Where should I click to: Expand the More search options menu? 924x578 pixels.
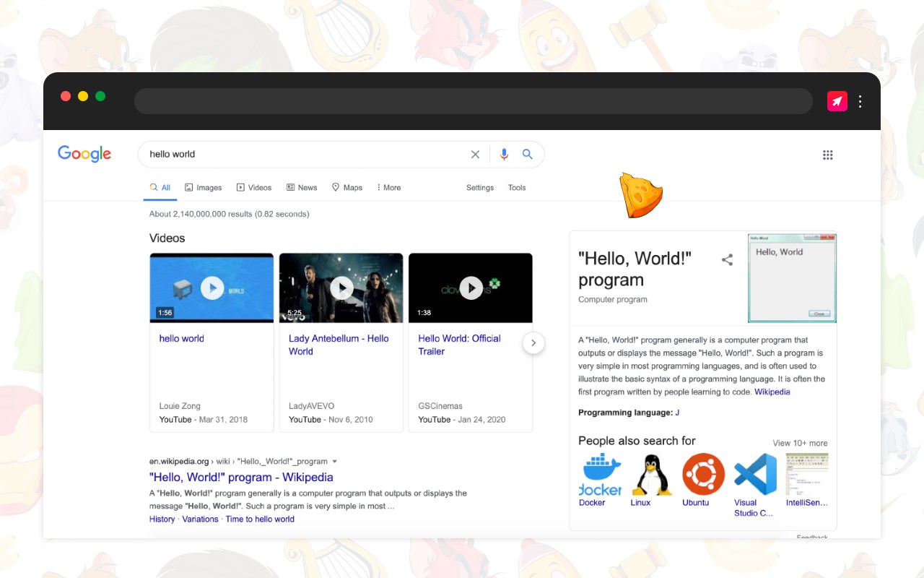pyautogui.click(x=388, y=187)
